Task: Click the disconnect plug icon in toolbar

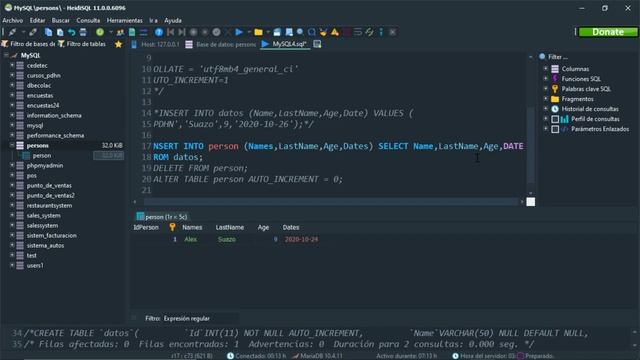Action: [33, 32]
